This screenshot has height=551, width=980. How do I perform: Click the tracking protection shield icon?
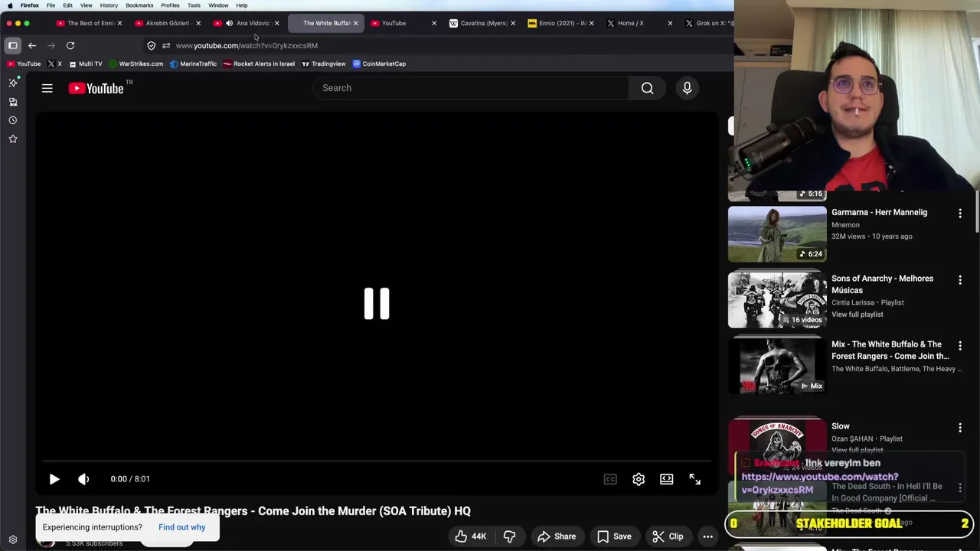click(152, 46)
